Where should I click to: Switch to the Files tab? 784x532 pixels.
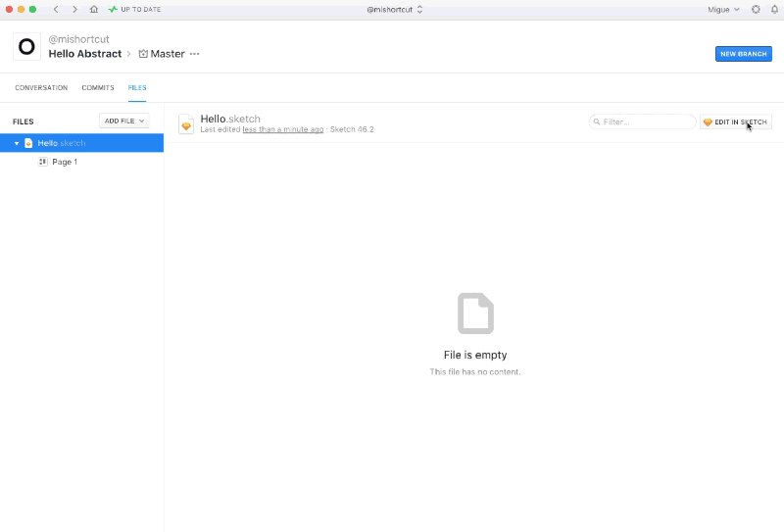(137, 87)
